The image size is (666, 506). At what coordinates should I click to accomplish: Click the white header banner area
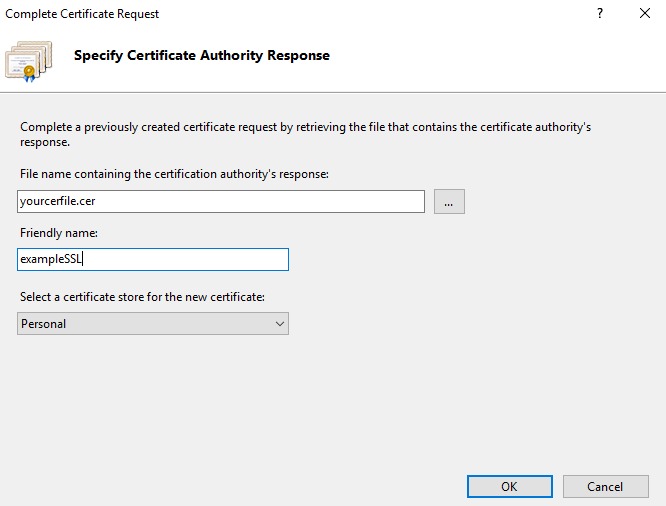click(500, 60)
